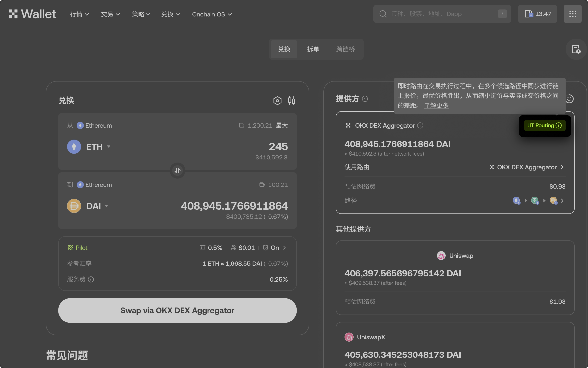Click the -0.67% price impact value

click(x=276, y=217)
